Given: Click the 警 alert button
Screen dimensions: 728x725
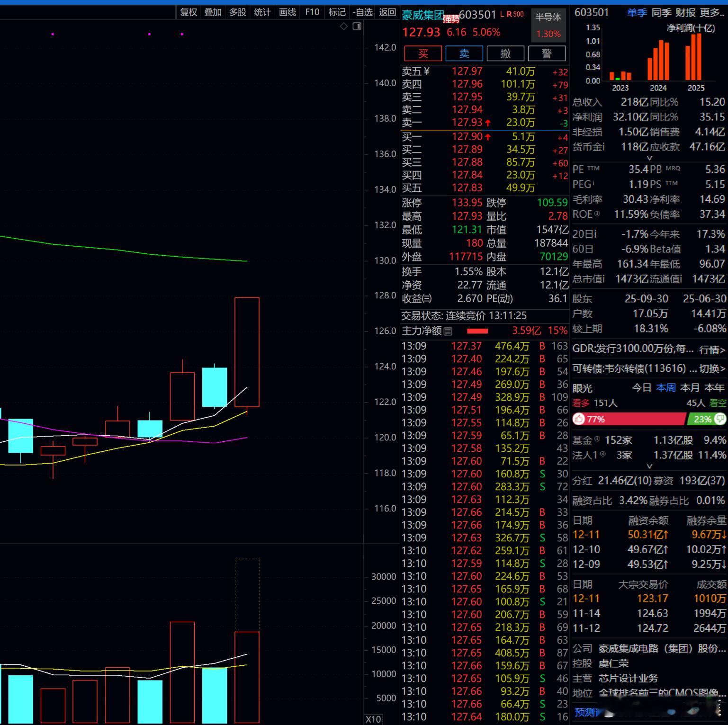Looking at the screenshot, I should pyautogui.click(x=547, y=54).
